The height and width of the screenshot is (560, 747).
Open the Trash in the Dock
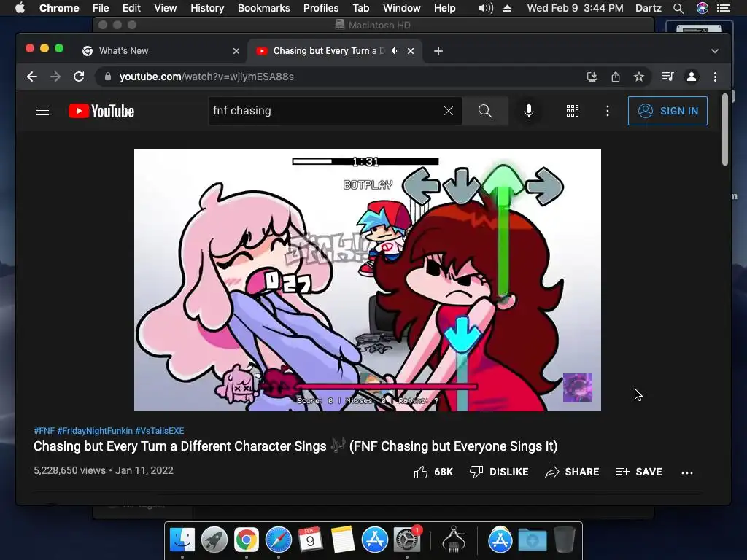(565, 540)
